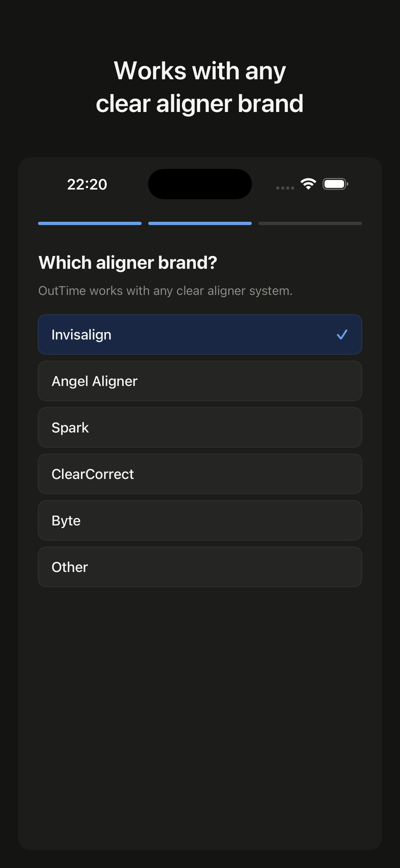Tap the second progress bar segment

pyautogui.click(x=200, y=223)
